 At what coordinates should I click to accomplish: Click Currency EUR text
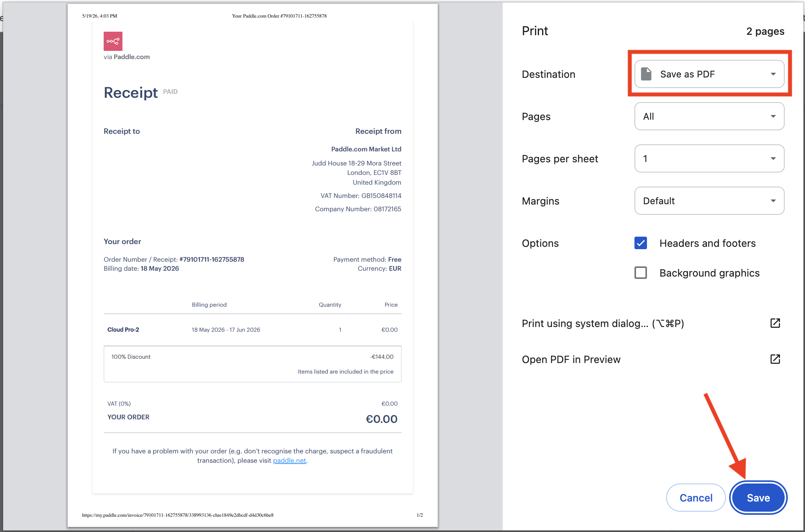(x=379, y=268)
